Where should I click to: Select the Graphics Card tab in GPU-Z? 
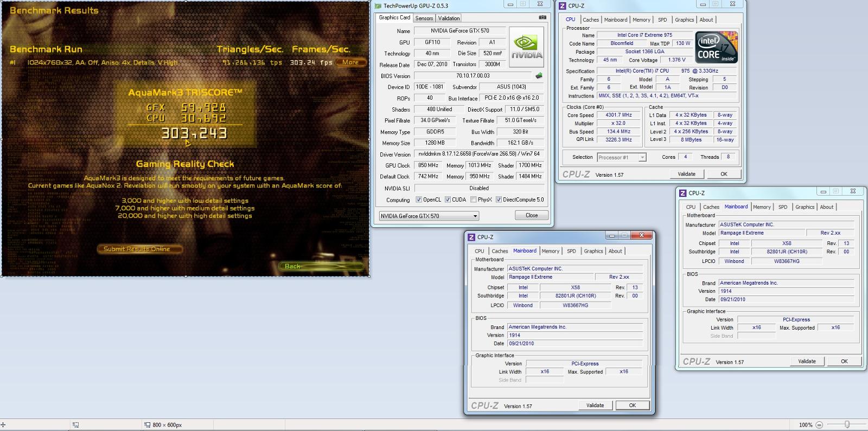[394, 17]
